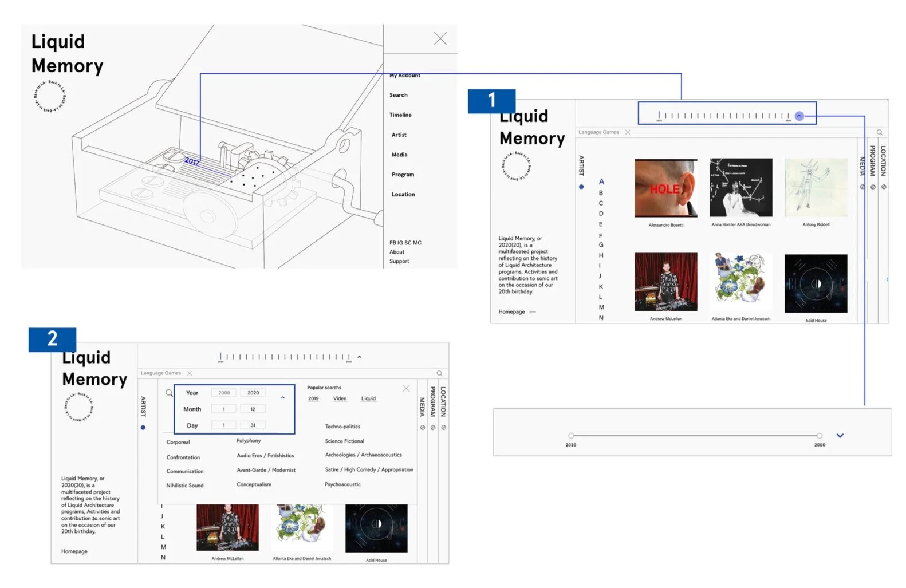
Task: Select Search in the menu panel
Action: pyautogui.click(x=399, y=95)
